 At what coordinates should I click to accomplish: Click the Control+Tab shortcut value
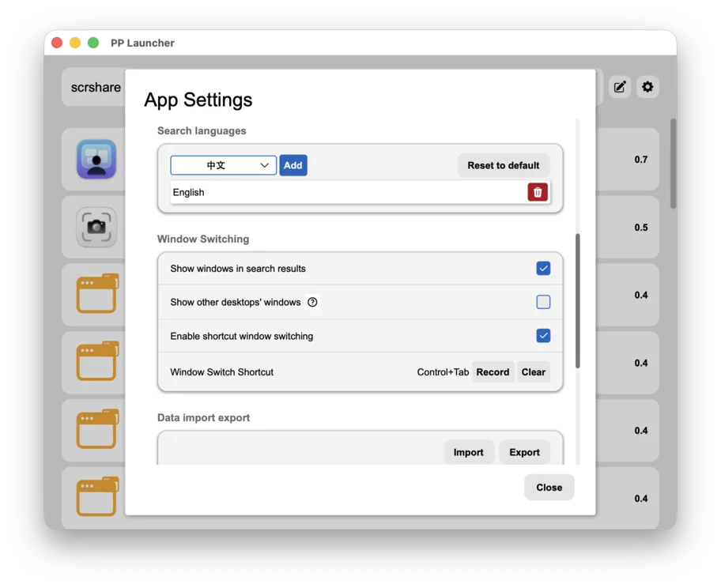pyautogui.click(x=443, y=372)
